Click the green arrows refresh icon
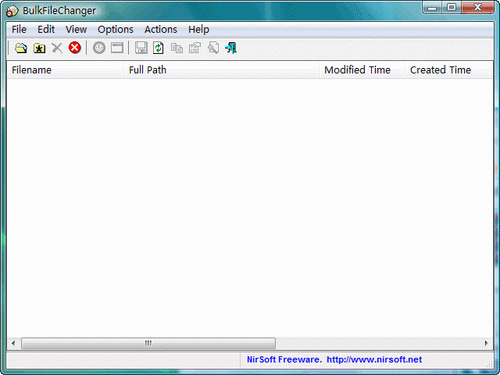Image resolution: width=500 pixels, height=375 pixels. pos(159,48)
